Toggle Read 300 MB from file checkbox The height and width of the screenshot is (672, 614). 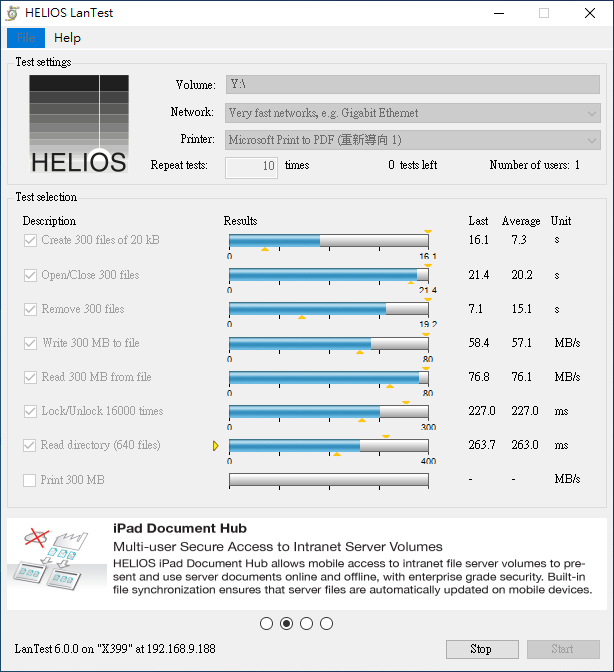pos(30,377)
